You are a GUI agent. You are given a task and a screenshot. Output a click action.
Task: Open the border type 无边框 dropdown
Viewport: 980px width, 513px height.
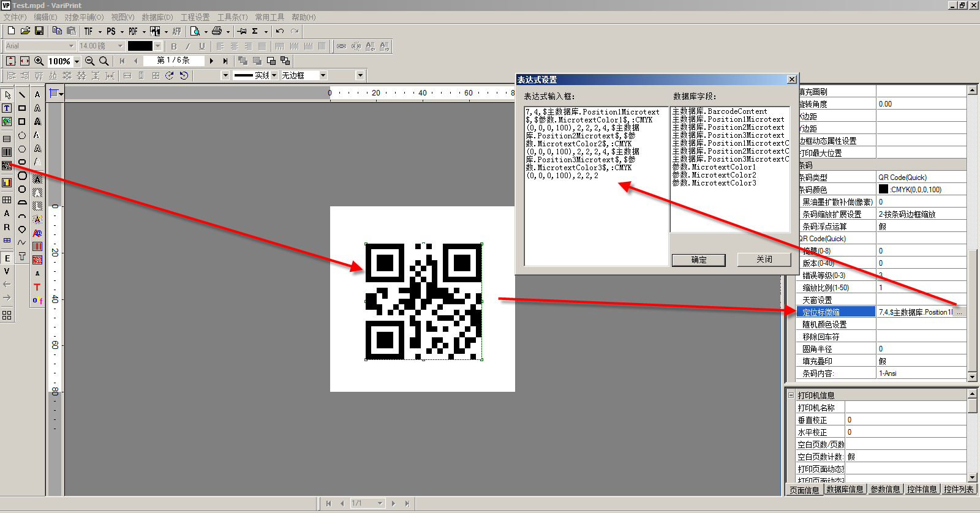[x=323, y=75]
